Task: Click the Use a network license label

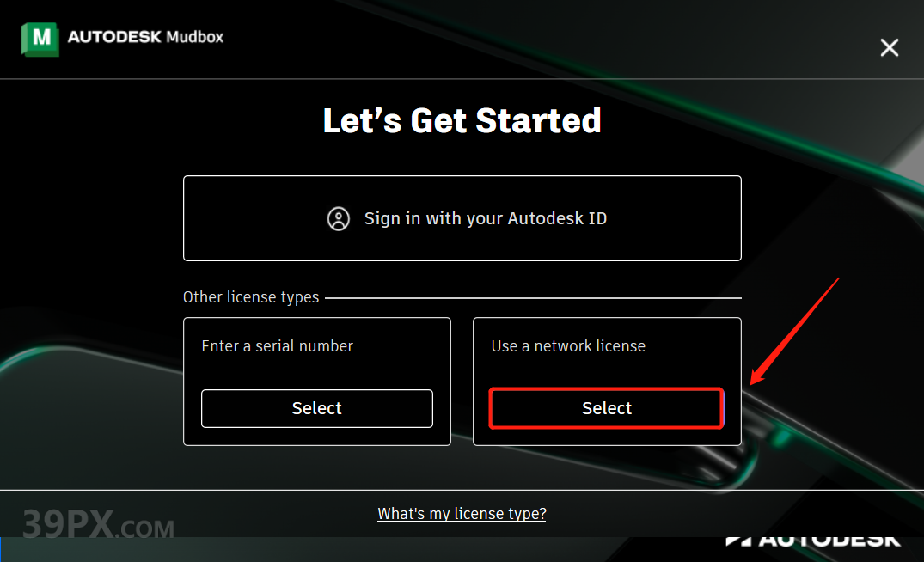Action: click(x=568, y=346)
